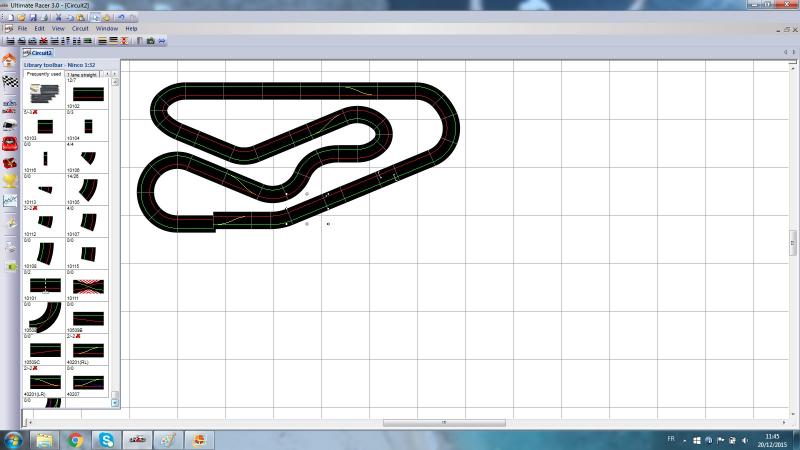Image resolution: width=800 pixels, height=450 pixels.
Task: Click the Save icon in top toolbar
Action: pyautogui.click(x=33, y=17)
